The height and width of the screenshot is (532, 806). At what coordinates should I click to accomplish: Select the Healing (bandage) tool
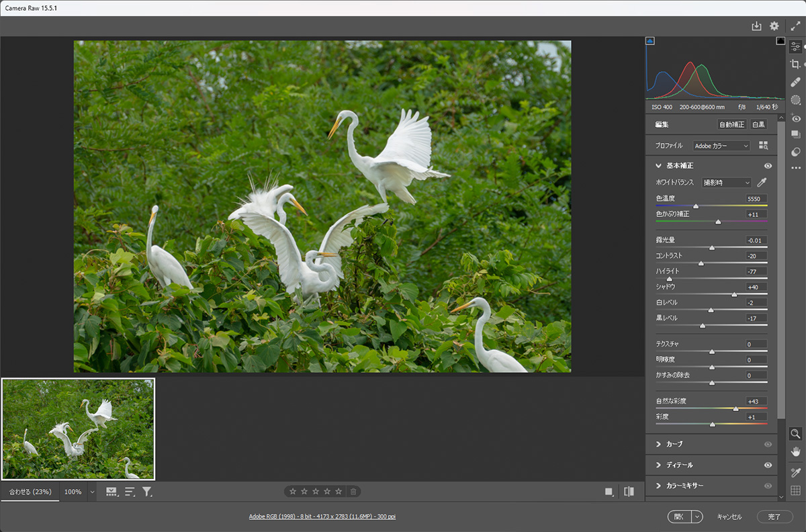796,82
